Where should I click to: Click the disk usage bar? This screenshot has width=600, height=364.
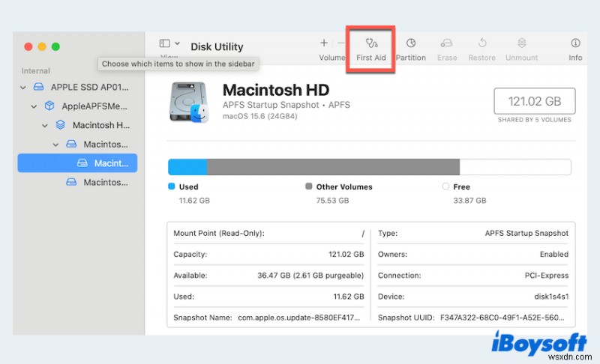click(370, 167)
